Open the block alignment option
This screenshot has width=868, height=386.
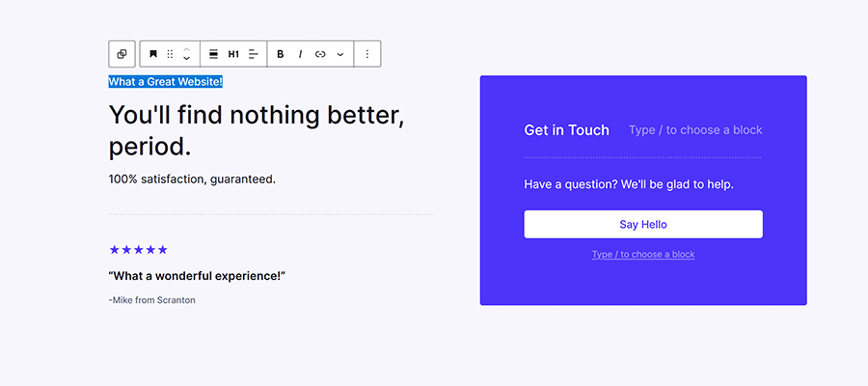(x=213, y=54)
